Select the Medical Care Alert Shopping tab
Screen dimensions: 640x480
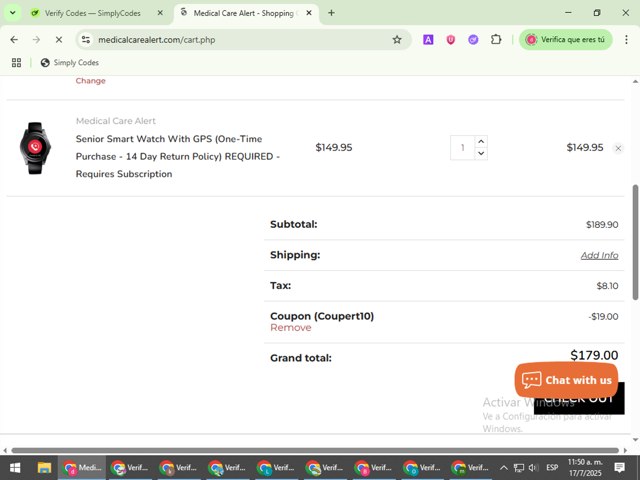click(243, 13)
